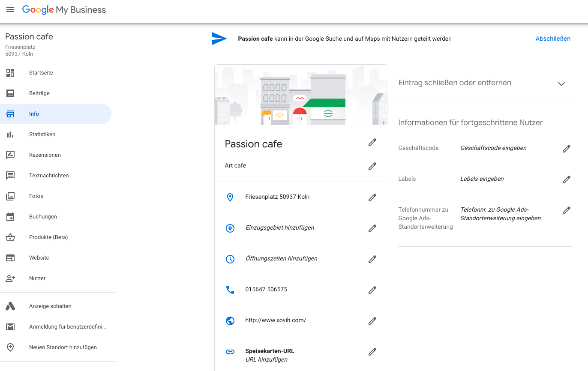
Task: Click the Rezensionen review icon
Action: (10, 155)
